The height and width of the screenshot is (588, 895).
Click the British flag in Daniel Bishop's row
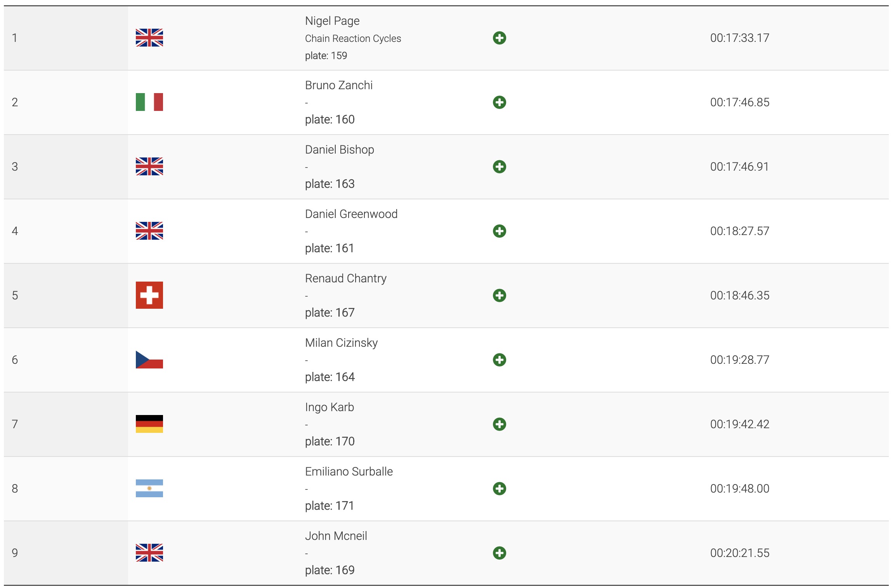tap(149, 166)
